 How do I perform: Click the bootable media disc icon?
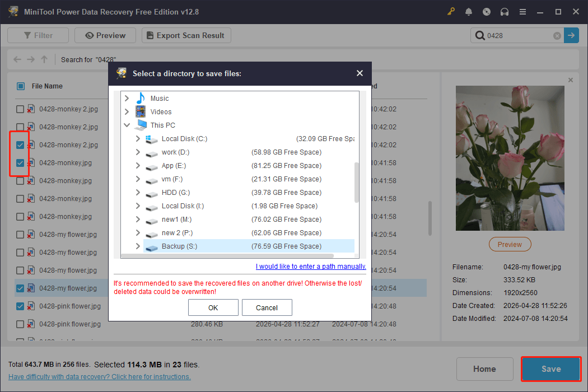(x=487, y=11)
